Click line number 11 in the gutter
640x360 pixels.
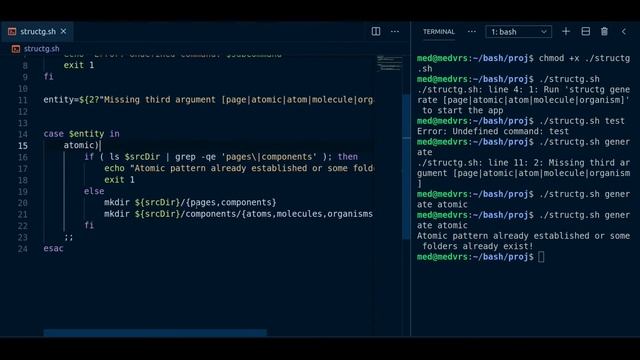tap(22, 100)
